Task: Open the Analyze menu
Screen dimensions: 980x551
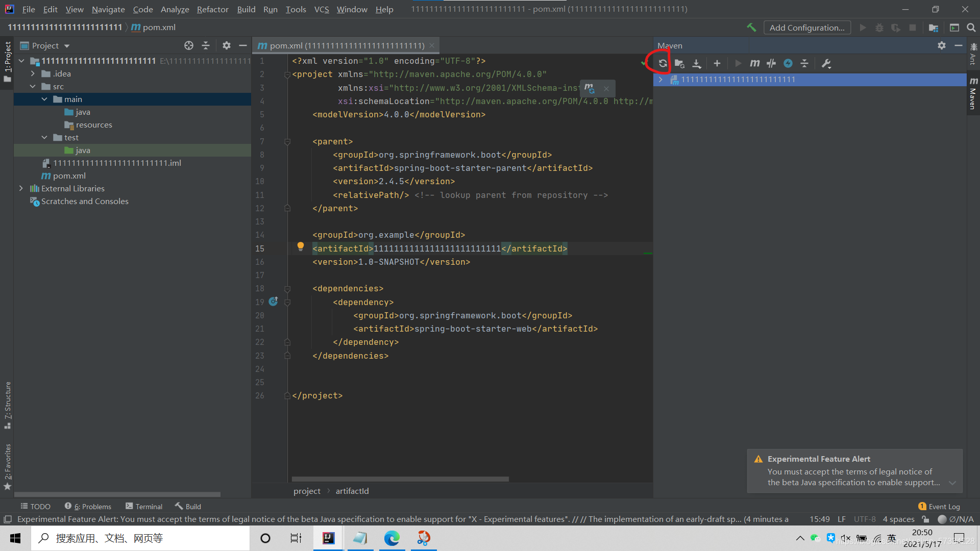Action: point(175,9)
